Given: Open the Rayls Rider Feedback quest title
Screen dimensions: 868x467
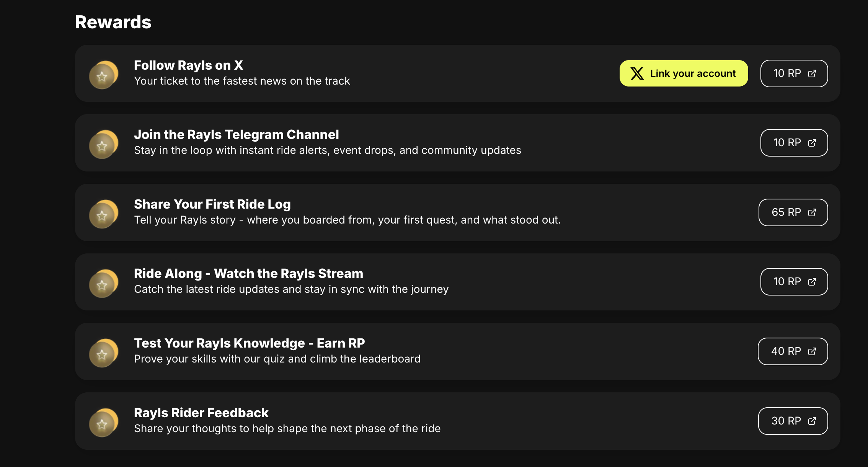Looking at the screenshot, I should click(201, 413).
